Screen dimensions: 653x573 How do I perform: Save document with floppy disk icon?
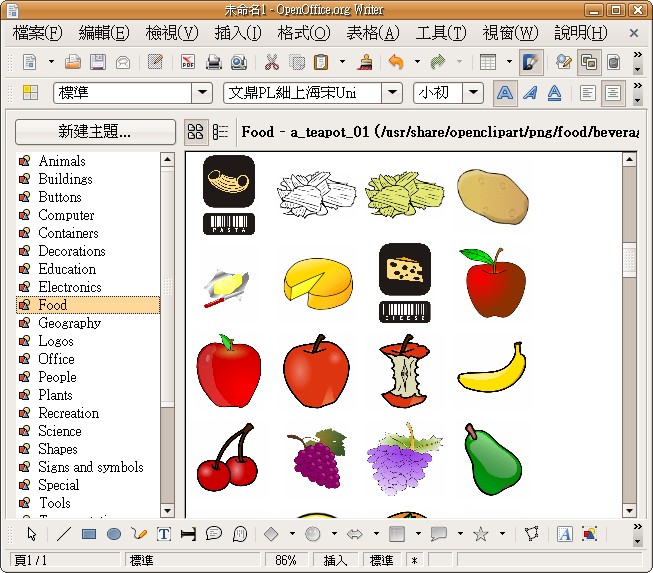point(98,62)
